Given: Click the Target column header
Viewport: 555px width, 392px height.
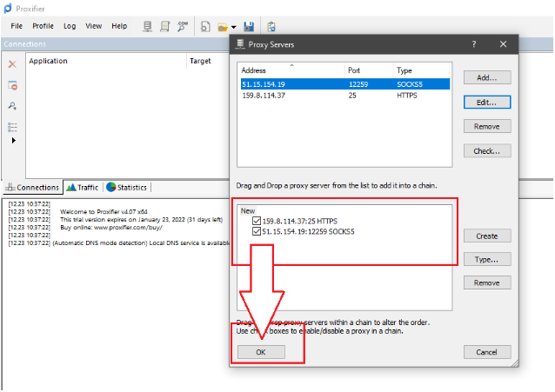Looking at the screenshot, I should pos(200,61).
